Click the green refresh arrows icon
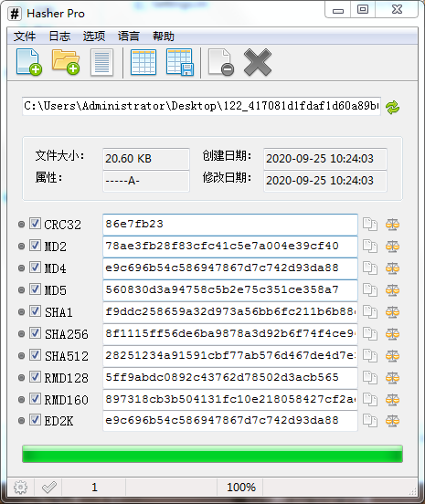The width and height of the screenshot is (425, 504). [x=392, y=107]
